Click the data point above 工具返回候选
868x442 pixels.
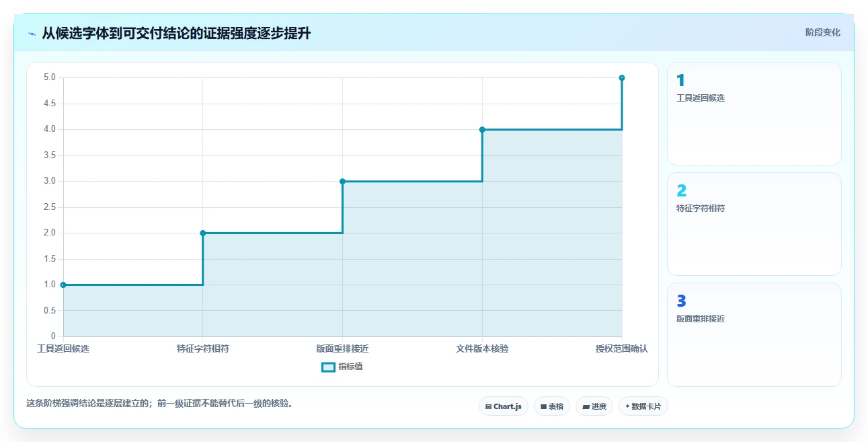(x=63, y=285)
